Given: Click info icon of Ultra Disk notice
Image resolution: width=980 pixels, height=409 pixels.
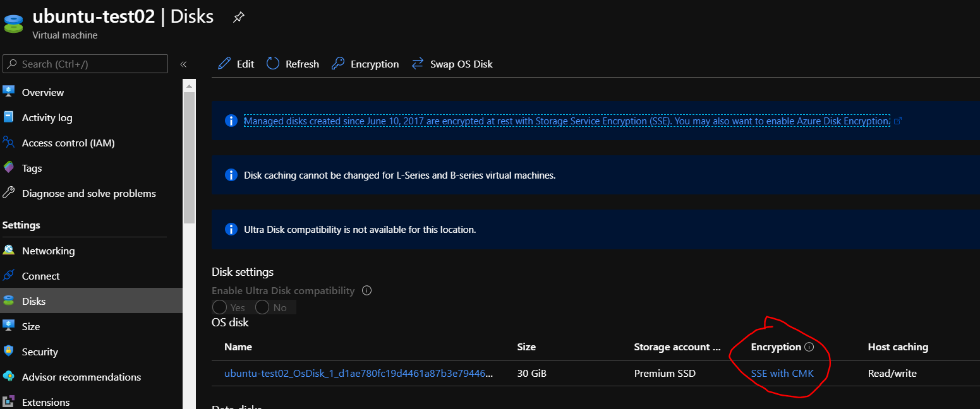Looking at the screenshot, I should click(231, 229).
